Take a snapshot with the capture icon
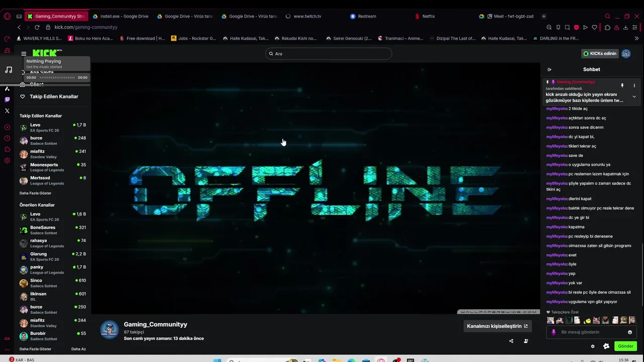This screenshot has height=362, width=644. (x=567, y=27)
